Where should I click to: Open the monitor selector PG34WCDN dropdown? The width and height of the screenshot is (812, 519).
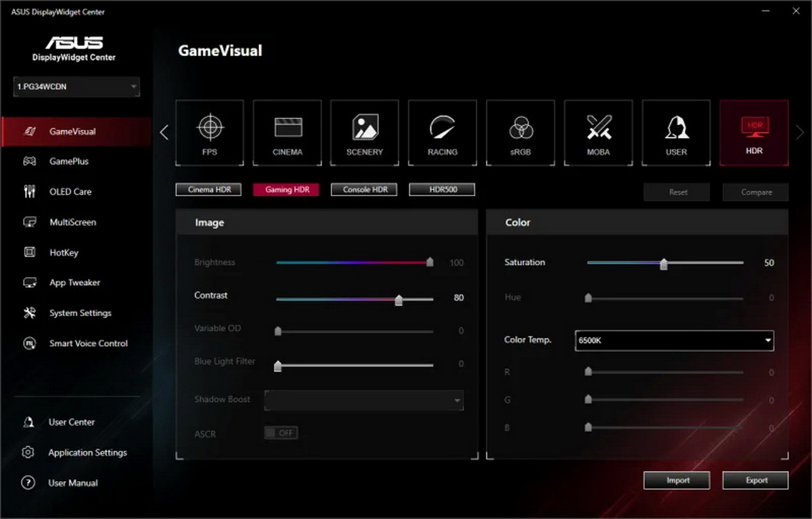[76, 87]
